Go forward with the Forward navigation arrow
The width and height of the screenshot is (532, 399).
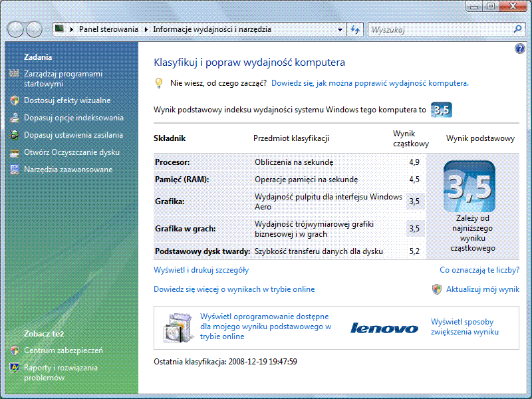[x=34, y=29]
